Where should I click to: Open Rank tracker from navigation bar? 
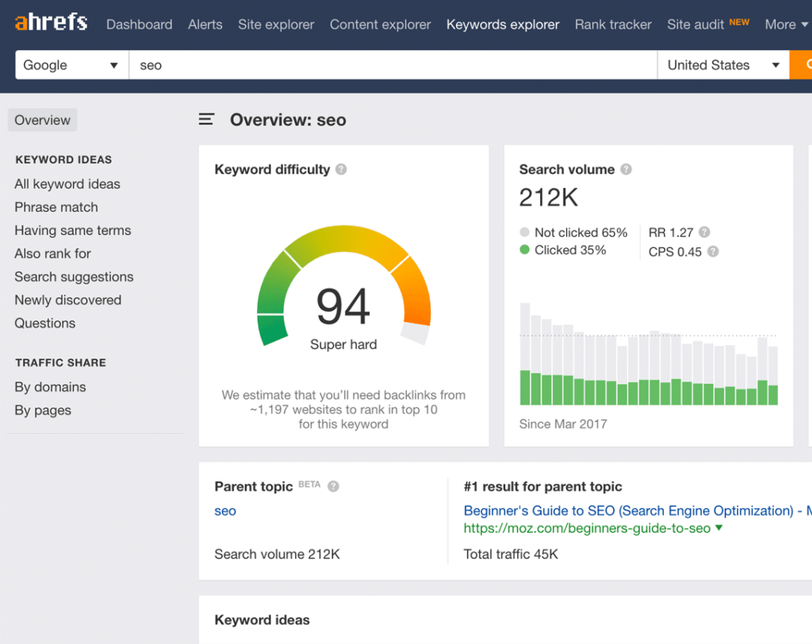tap(613, 25)
